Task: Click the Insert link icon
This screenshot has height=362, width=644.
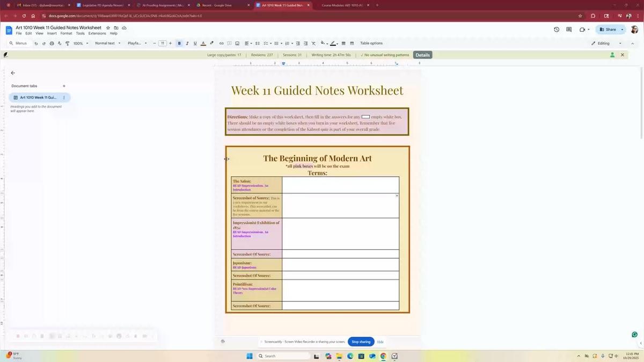Action: (x=221, y=43)
